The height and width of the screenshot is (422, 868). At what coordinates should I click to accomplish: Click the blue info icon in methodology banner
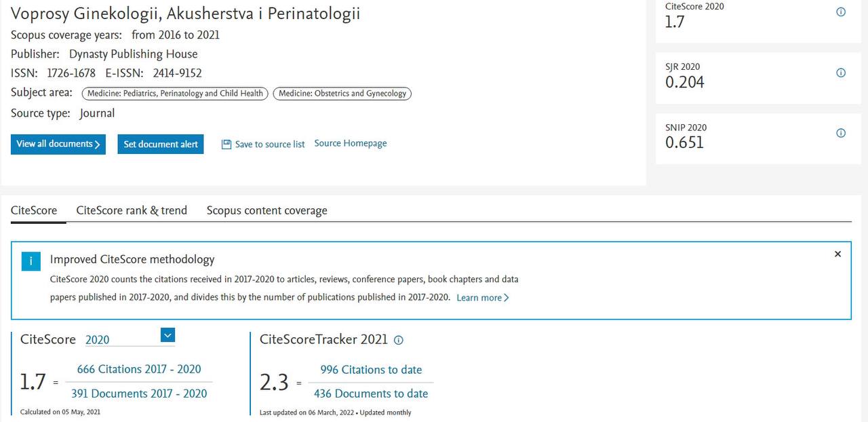(31, 261)
